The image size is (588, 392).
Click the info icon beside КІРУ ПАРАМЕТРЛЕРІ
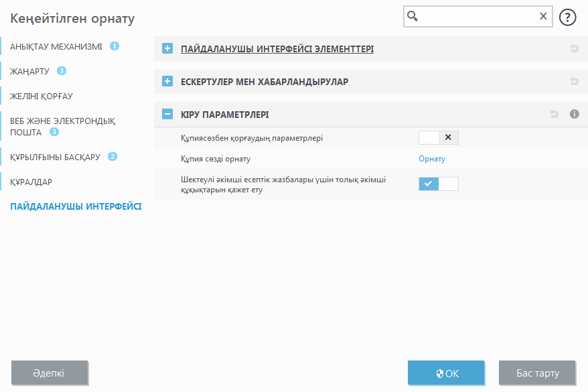coord(574,114)
